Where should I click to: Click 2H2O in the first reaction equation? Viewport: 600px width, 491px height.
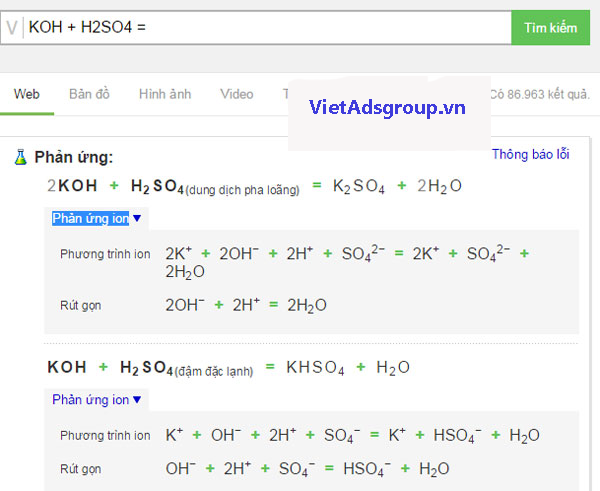439,186
